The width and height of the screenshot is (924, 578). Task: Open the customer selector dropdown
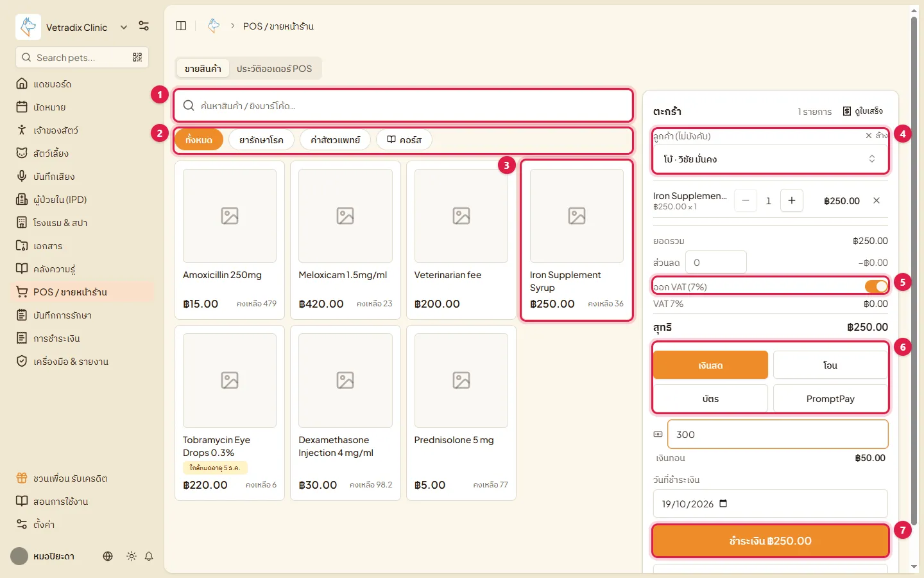pos(771,159)
